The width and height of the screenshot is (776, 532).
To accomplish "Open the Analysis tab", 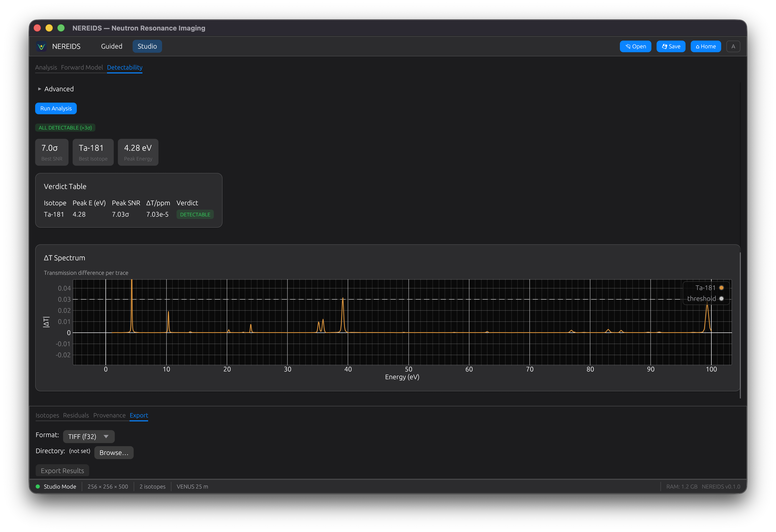I will click(46, 67).
